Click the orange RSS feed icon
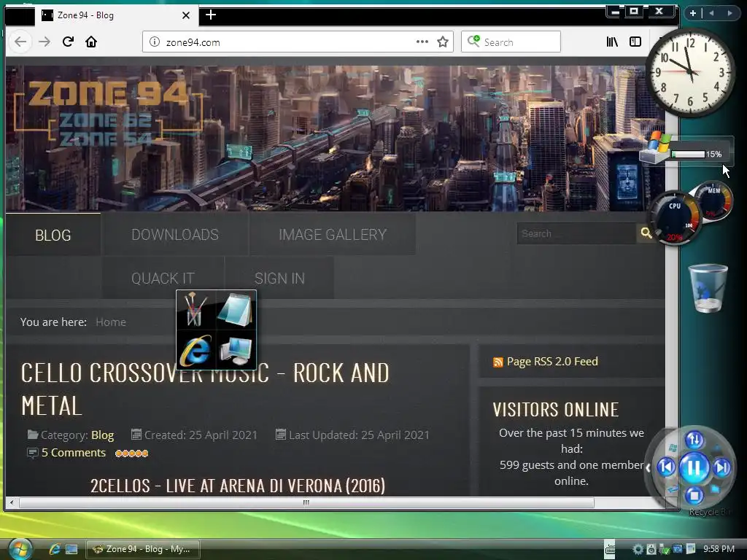The height and width of the screenshot is (560, 747). 498,362
